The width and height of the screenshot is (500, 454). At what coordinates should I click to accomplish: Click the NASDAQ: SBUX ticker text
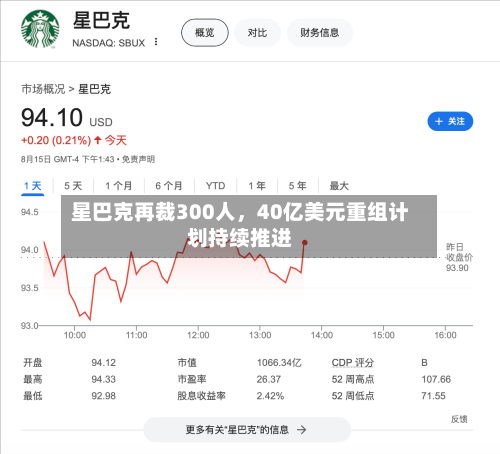pyautogui.click(x=109, y=43)
